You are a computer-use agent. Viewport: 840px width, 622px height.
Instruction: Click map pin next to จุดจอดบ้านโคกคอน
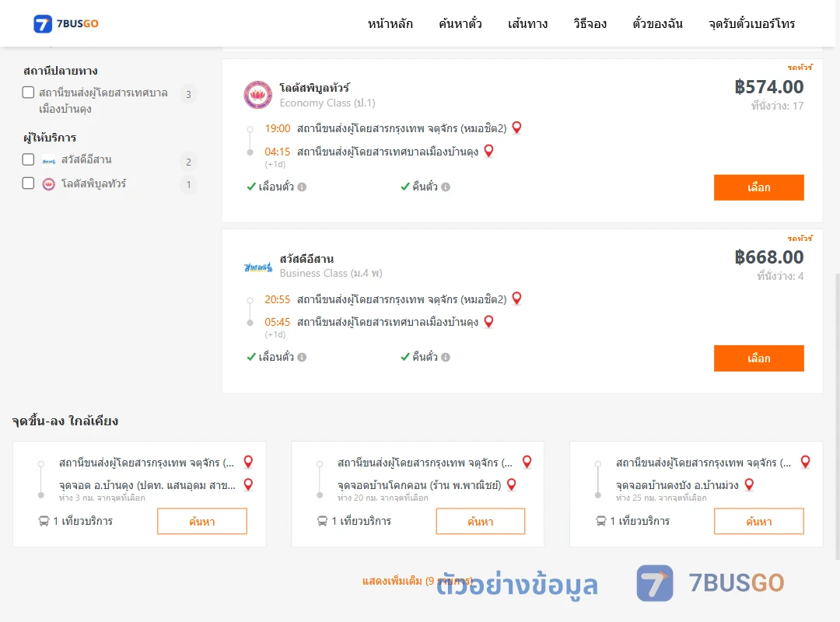coord(512,484)
